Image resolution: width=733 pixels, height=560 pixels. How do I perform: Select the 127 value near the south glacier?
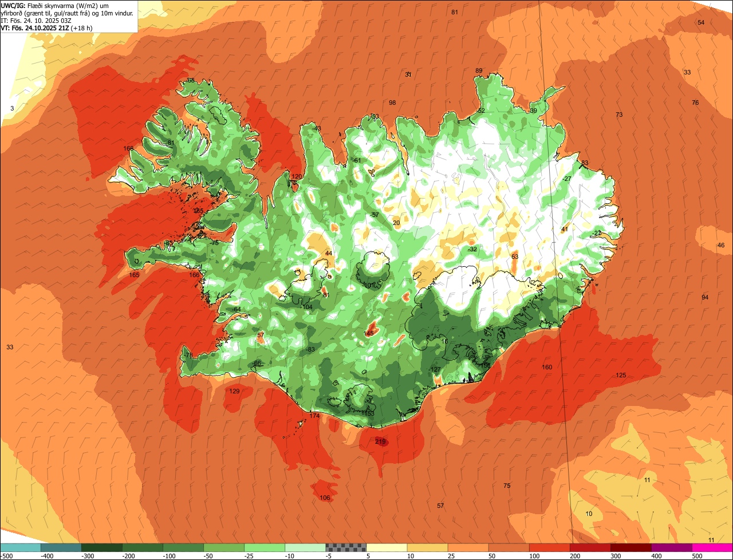pos(436,369)
